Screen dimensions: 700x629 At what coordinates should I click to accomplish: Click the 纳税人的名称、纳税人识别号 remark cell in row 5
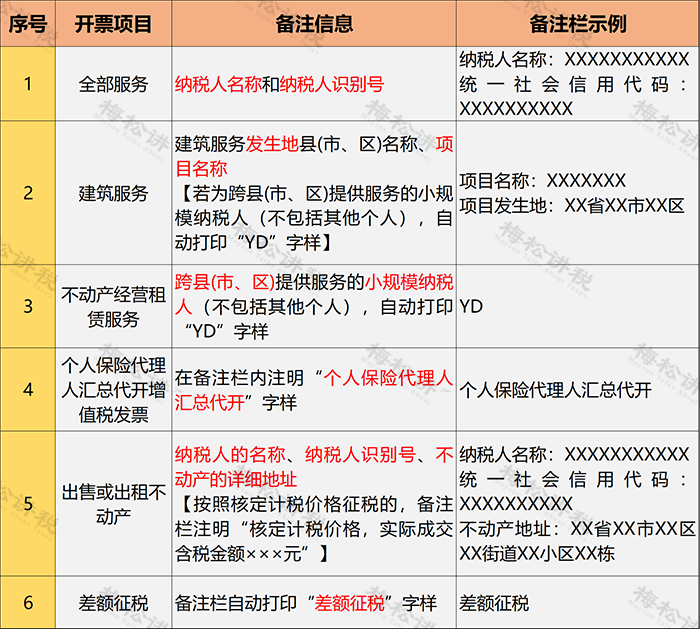pos(314,504)
